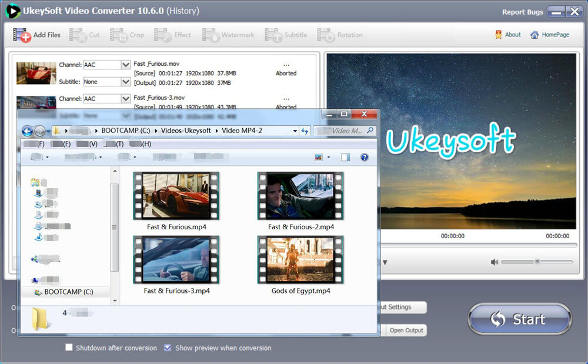Enable Shutdown after conversion checkbox

pos(69,348)
